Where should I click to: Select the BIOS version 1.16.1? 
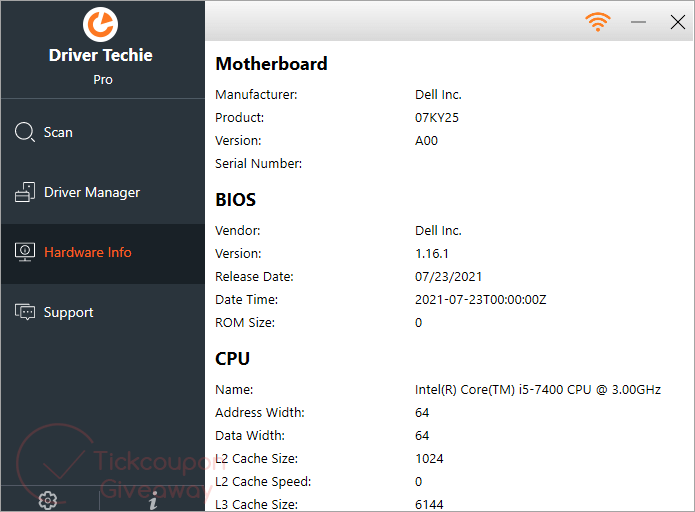[432, 254]
